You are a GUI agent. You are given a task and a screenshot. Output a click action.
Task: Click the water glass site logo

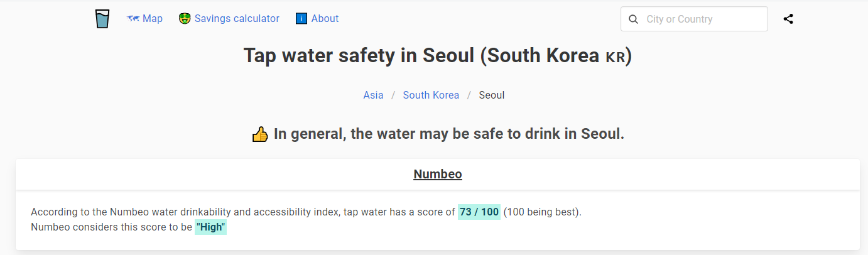coord(102,19)
